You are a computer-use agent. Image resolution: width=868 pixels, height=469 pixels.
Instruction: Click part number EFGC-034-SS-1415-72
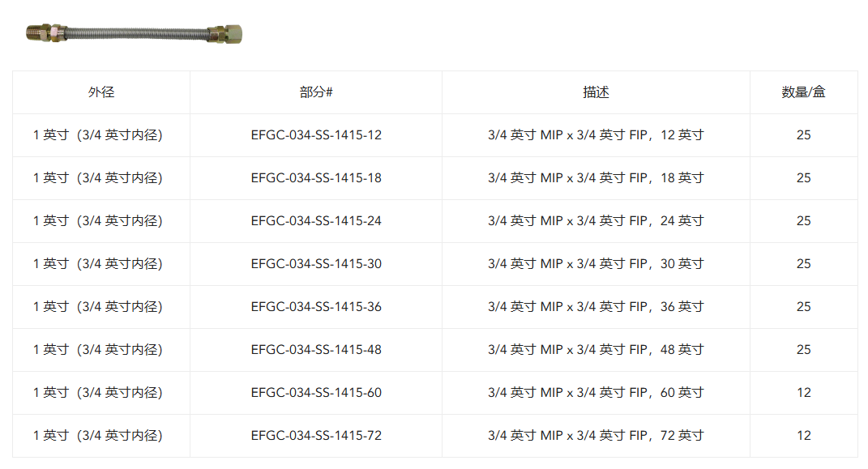(x=316, y=435)
